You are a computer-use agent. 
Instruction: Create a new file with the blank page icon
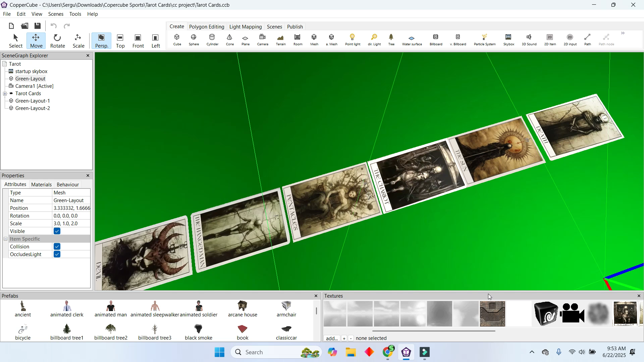(11, 26)
